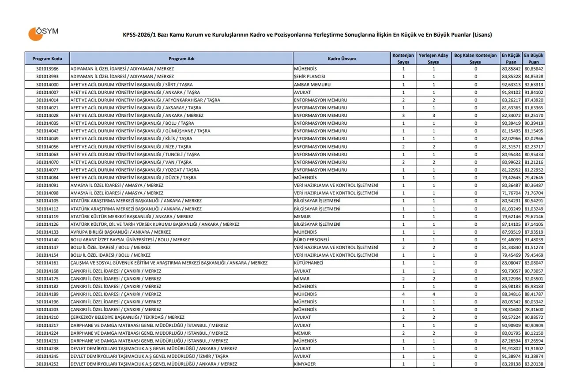Click the "En Küçük Puan" header

point(511,59)
